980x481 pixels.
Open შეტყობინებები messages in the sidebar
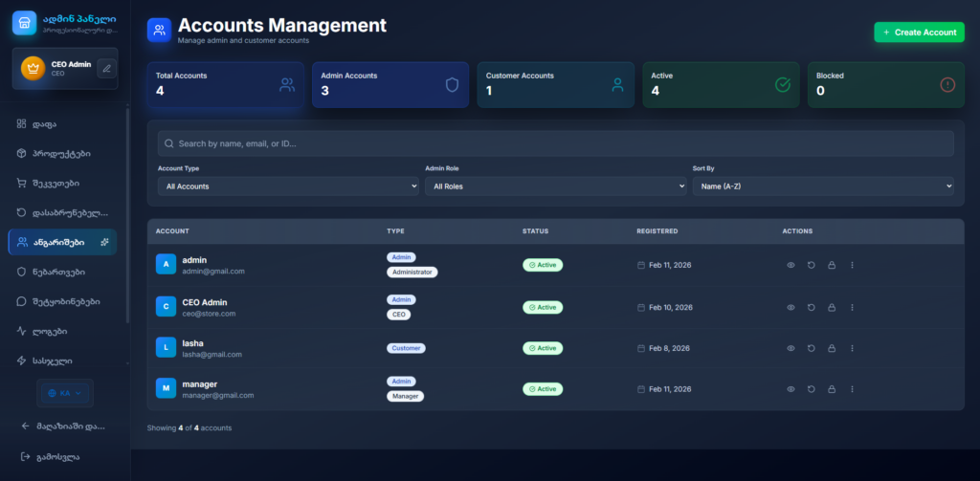62,301
